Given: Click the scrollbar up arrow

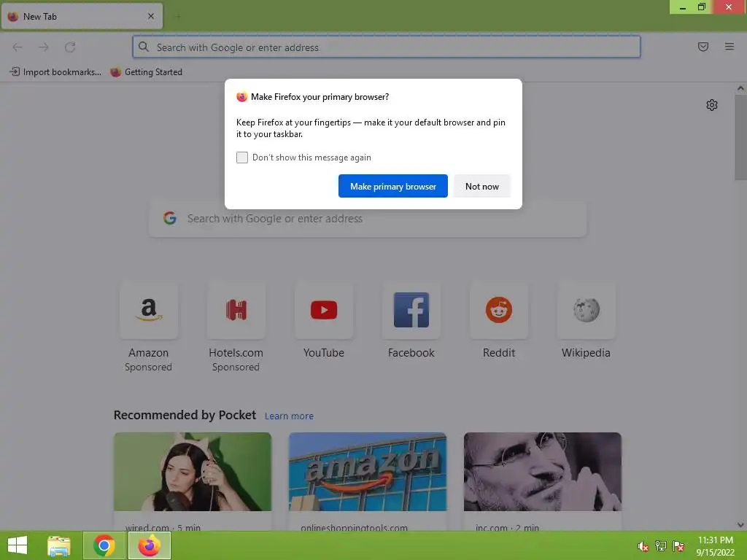Looking at the screenshot, I should tap(740, 88).
